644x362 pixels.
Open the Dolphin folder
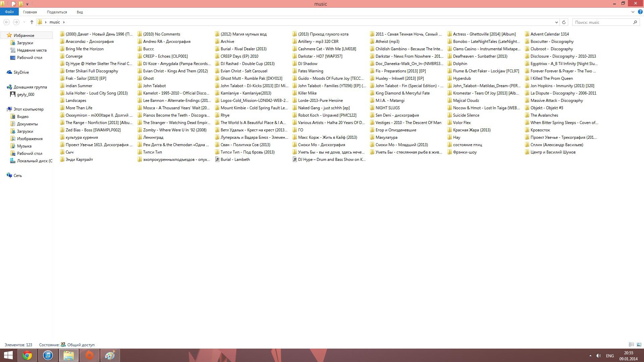click(457, 64)
